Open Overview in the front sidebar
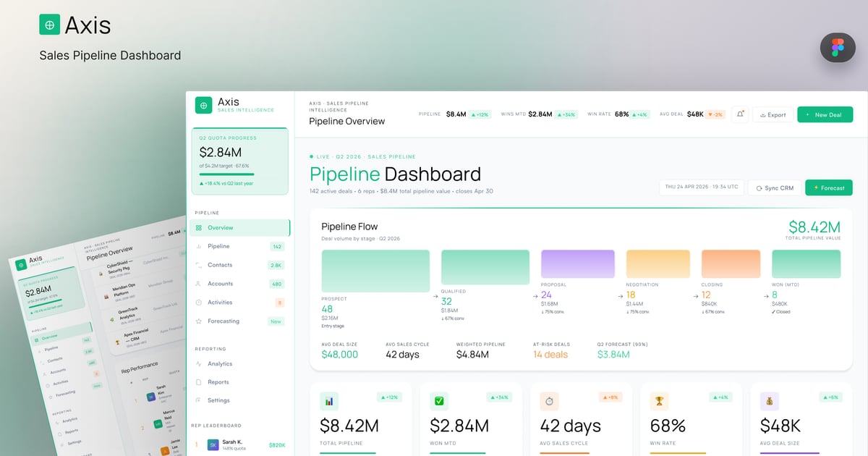 point(239,228)
